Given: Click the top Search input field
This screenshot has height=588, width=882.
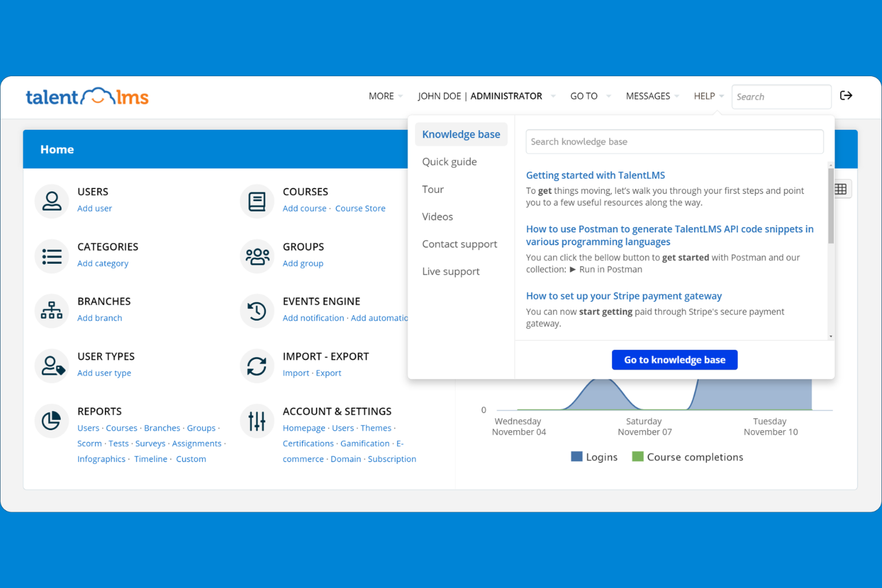Looking at the screenshot, I should click(781, 97).
